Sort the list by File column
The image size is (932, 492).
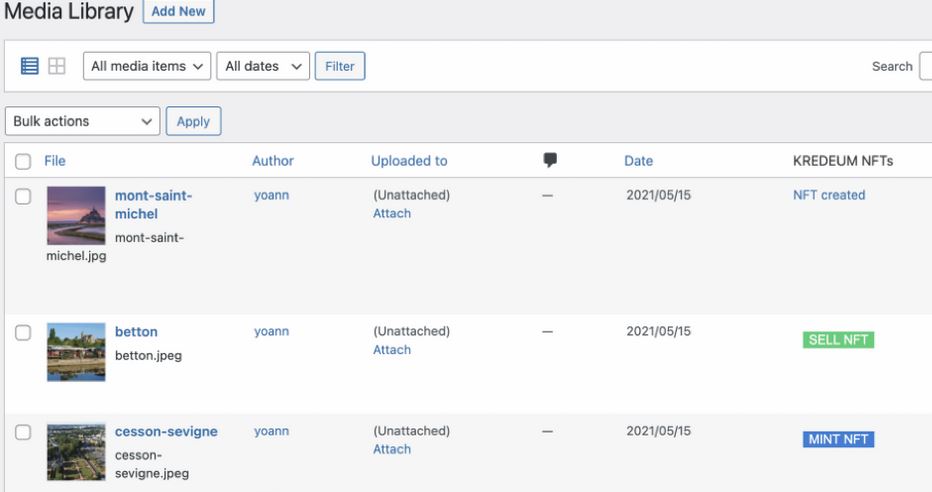click(55, 161)
